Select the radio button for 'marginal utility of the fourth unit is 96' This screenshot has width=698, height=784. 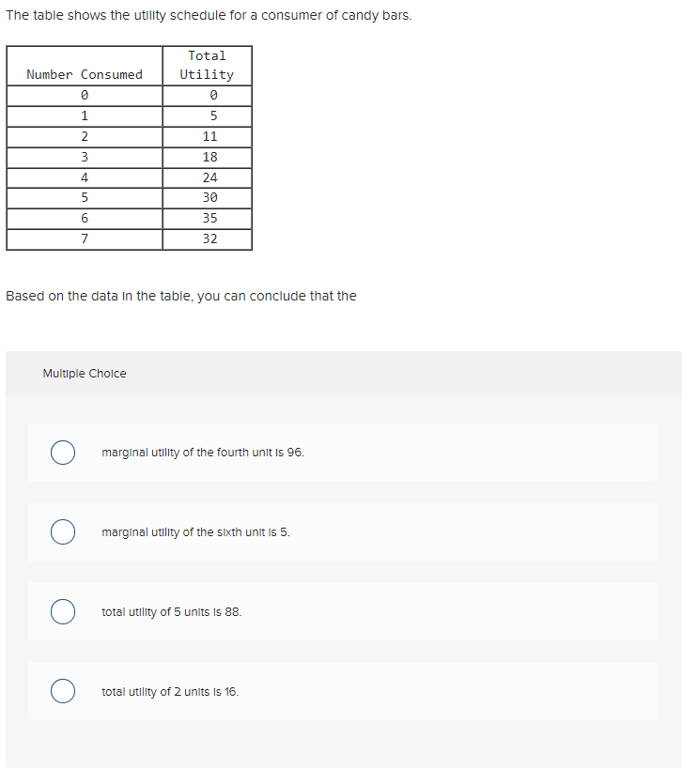point(63,452)
